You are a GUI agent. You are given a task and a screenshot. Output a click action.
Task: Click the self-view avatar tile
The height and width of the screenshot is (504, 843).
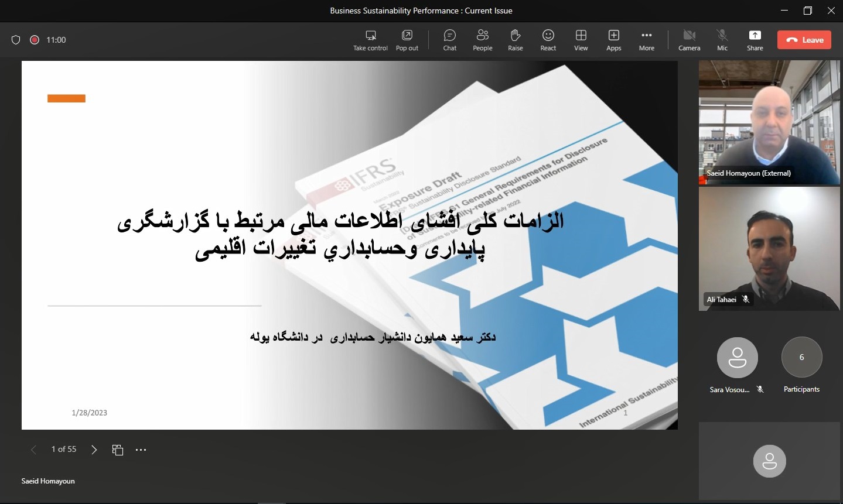(769, 461)
